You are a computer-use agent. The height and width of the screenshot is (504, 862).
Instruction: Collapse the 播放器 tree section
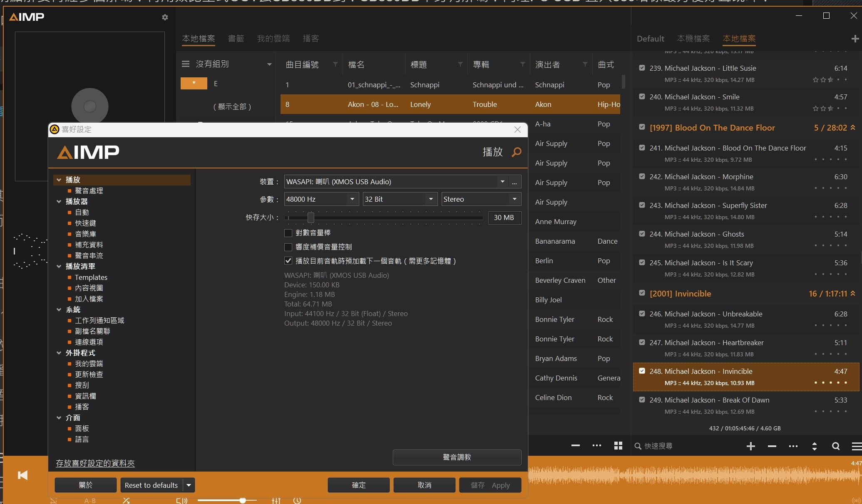coord(59,202)
